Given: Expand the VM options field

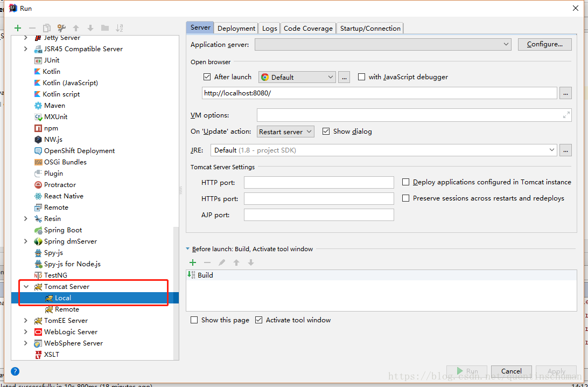Looking at the screenshot, I should (566, 115).
